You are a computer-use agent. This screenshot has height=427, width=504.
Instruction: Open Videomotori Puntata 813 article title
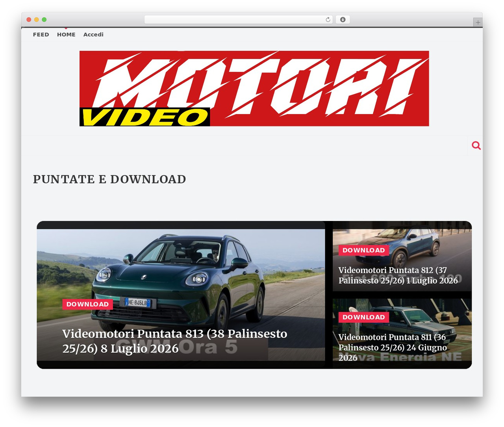pyautogui.click(x=175, y=341)
